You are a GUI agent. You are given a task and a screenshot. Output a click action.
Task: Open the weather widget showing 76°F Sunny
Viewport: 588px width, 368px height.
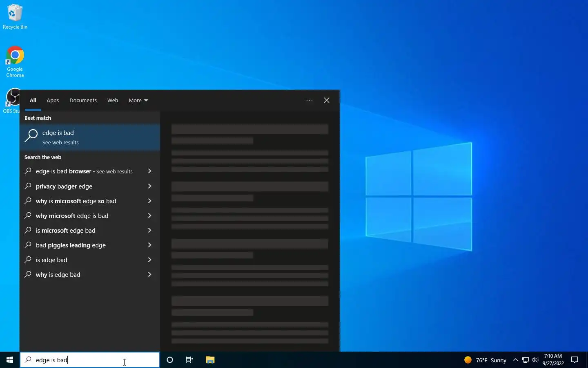485,360
